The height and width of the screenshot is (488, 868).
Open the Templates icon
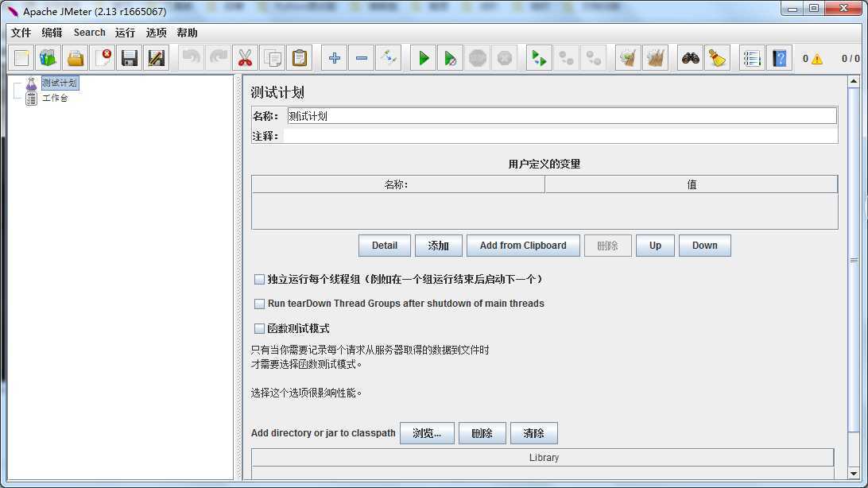48,57
